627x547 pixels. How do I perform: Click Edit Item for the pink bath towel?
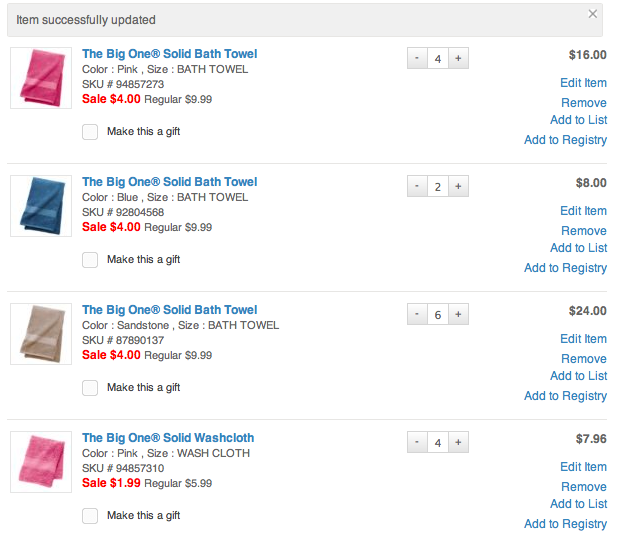583,83
